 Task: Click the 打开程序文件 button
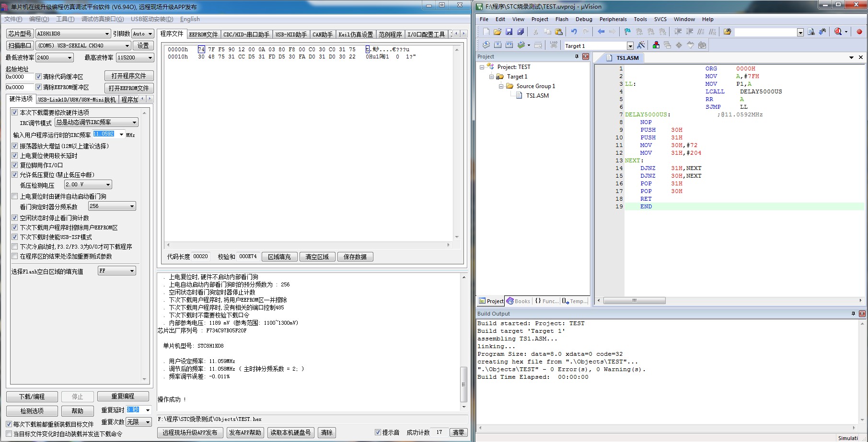click(x=129, y=76)
